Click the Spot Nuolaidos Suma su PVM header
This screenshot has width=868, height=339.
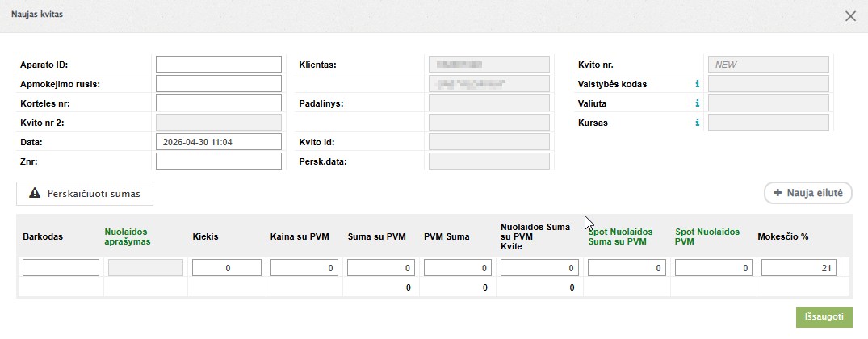tap(620, 236)
